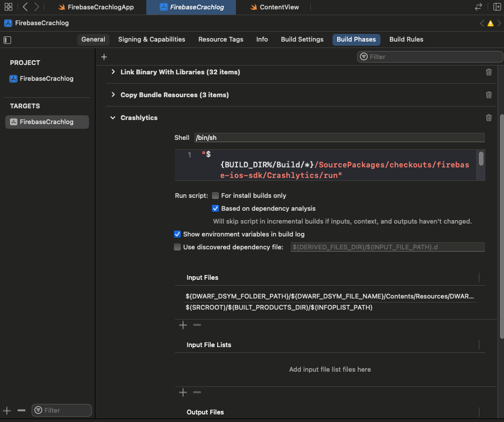Toggle the project/targets sidebar panel icon

tap(7, 40)
